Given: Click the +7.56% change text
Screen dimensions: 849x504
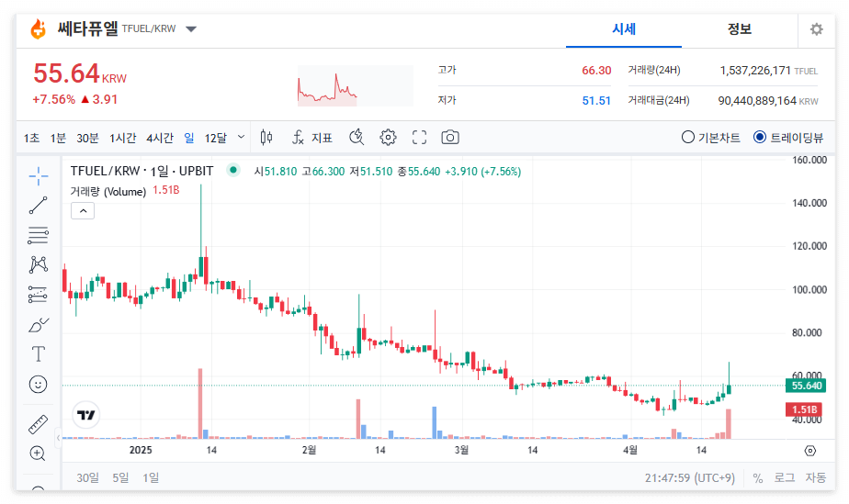Looking at the screenshot, I should pos(53,99).
